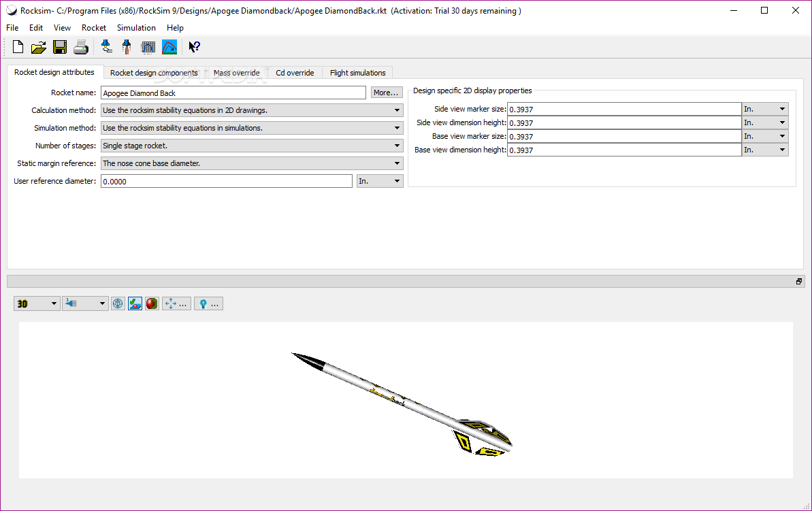Open the Edit menu
This screenshot has width=812, height=511.
(x=35, y=28)
